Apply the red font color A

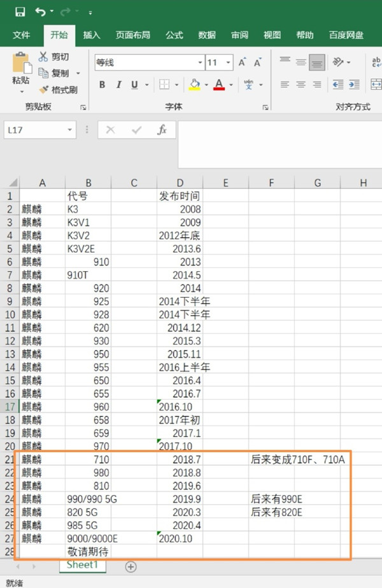[219, 85]
